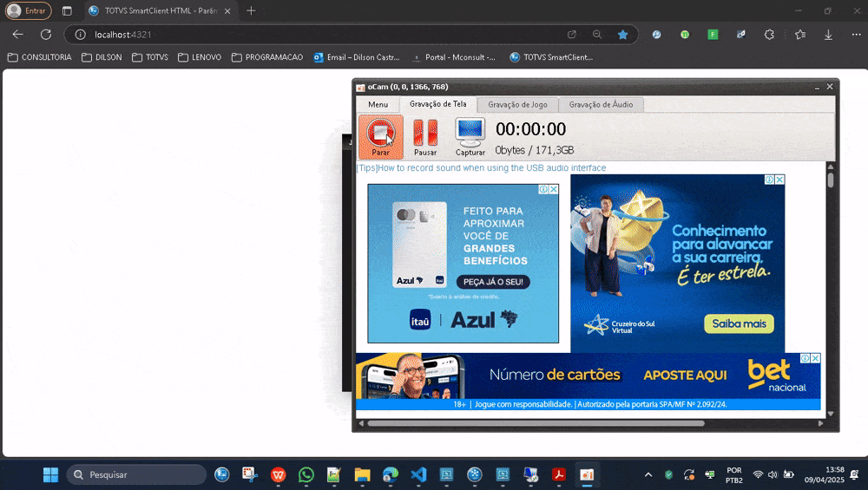868x490 pixels.
Task: Open volume control in system tray
Action: point(773,474)
